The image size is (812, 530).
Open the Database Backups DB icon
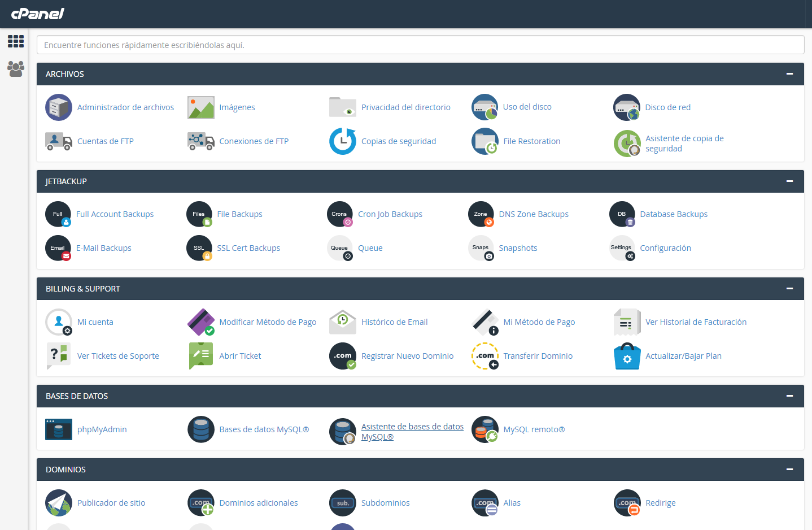[622, 215]
